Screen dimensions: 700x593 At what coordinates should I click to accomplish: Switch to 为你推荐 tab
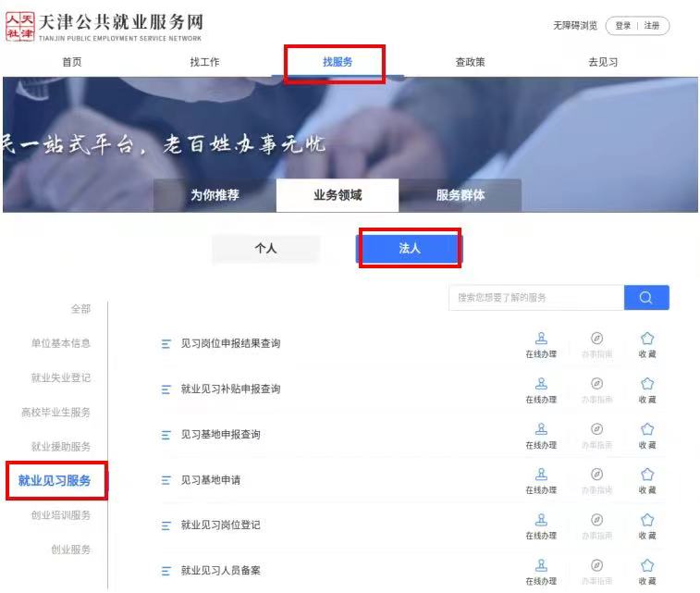(x=215, y=195)
